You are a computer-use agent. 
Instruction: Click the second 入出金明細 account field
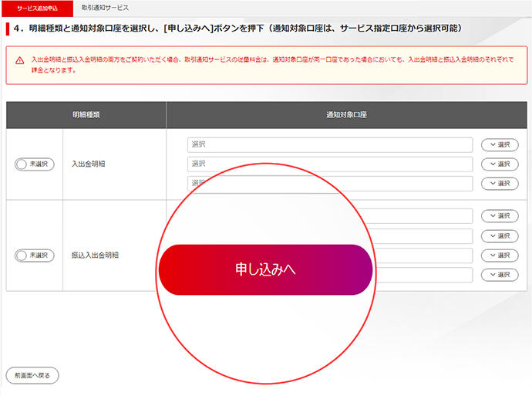coord(329,164)
